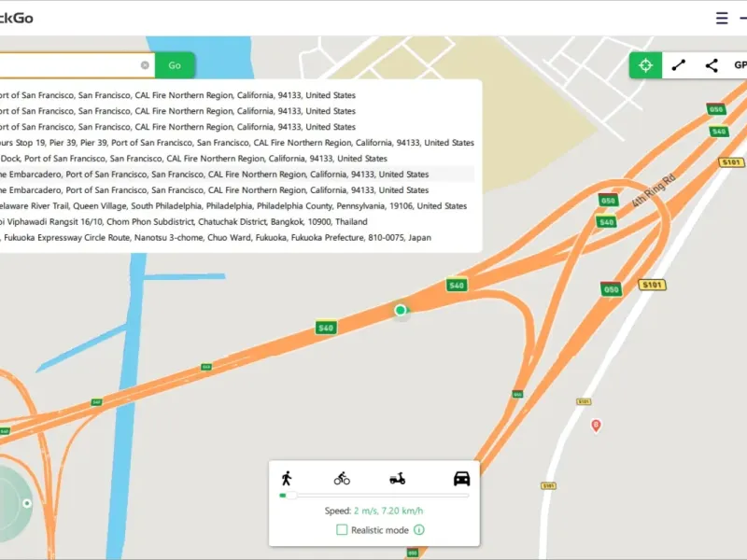Viewport: 747px width, 560px height.
Task: Choose bicycle speed mode icon
Action: [342, 478]
